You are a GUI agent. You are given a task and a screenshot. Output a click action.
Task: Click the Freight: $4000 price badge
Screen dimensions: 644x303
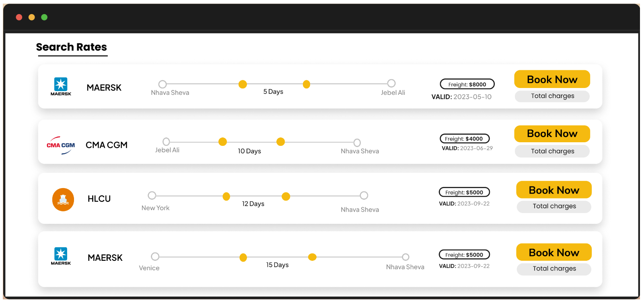(464, 139)
